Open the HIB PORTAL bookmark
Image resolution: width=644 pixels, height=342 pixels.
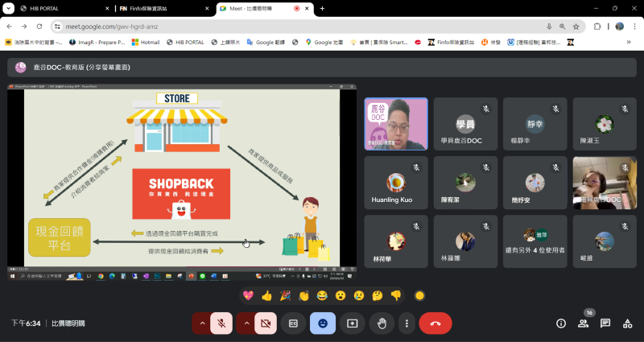[x=185, y=42]
